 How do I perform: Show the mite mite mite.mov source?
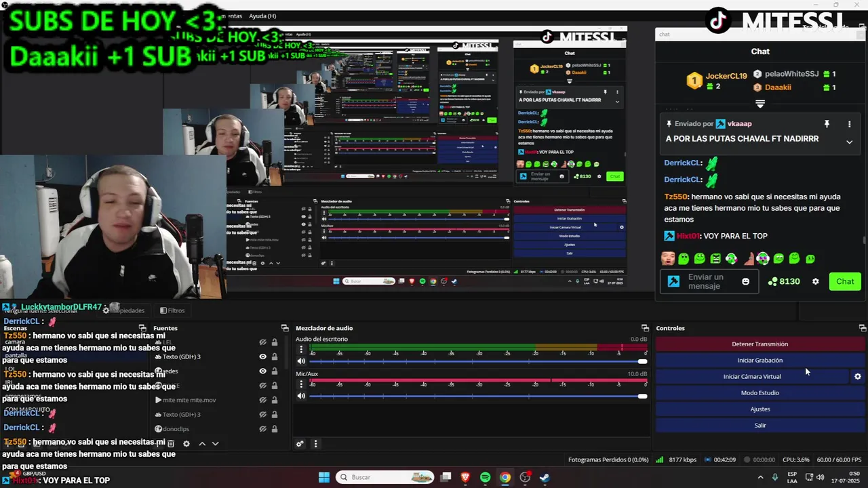[x=262, y=400]
